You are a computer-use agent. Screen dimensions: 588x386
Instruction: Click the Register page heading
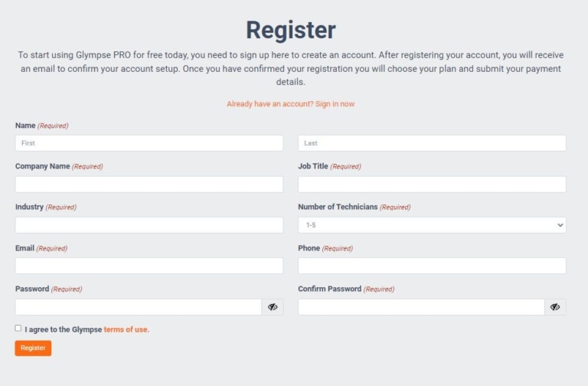click(x=291, y=30)
